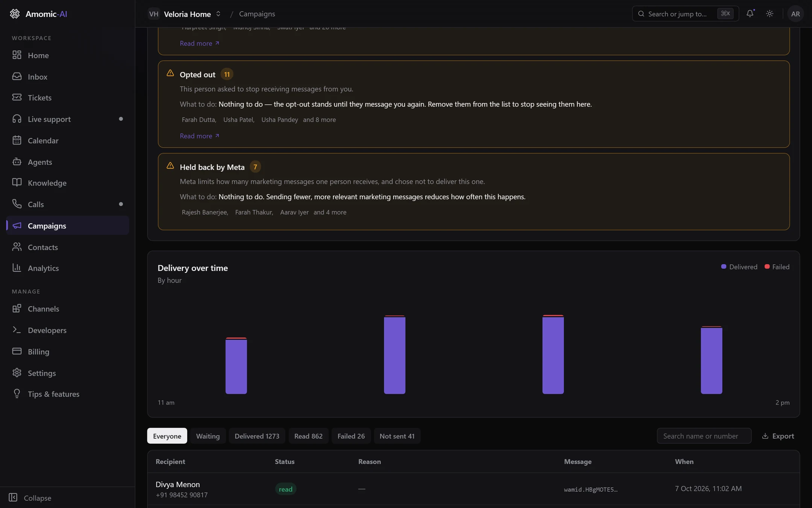Open Agents robot icon
The height and width of the screenshot is (508, 812).
pyautogui.click(x=17, y=162)
